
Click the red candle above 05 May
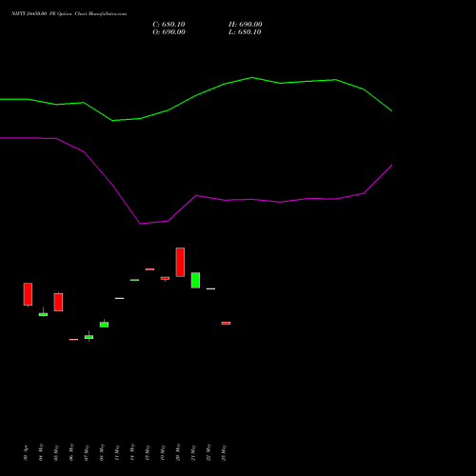tap(58, 302)
